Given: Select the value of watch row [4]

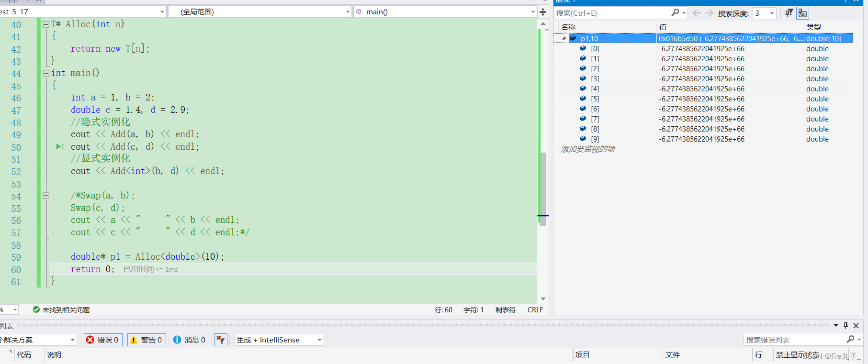Looking at the screenshot, I should 701,89.
